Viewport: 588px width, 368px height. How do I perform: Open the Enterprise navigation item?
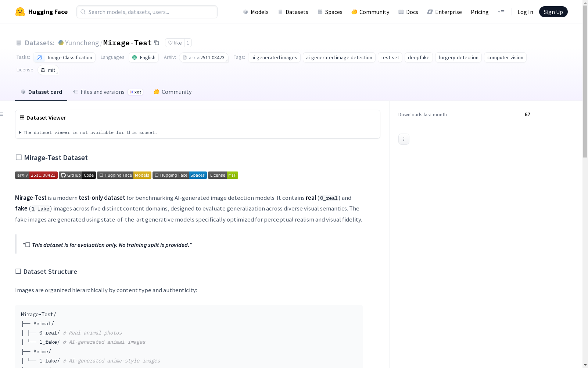pyautogui.click(x=445, y=12)
